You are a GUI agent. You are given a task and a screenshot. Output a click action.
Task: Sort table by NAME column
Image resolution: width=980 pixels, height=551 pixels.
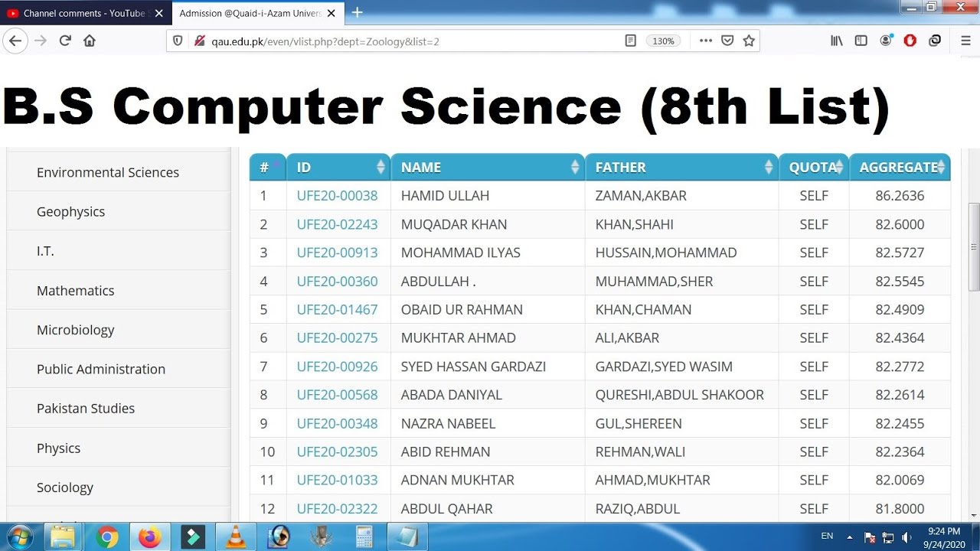(x=488, y=167)
